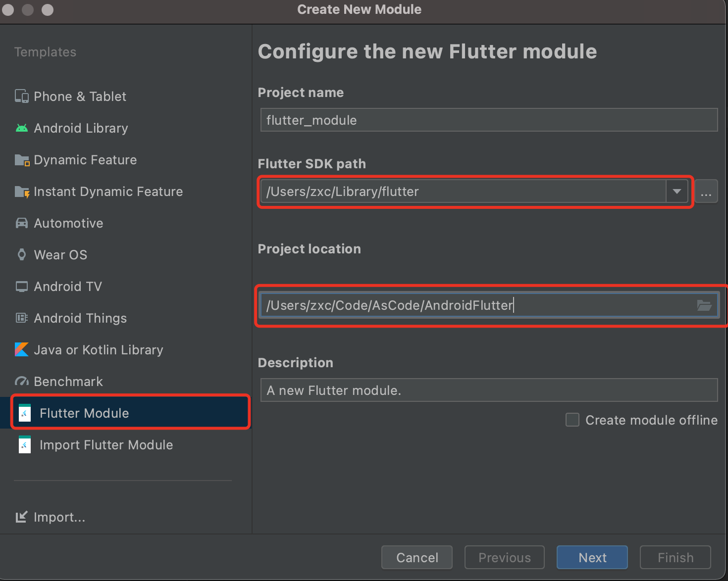Viewport: 728px width, 581px height.
Task: Enable the Create module offline checkbox
Action: [572, 420]
